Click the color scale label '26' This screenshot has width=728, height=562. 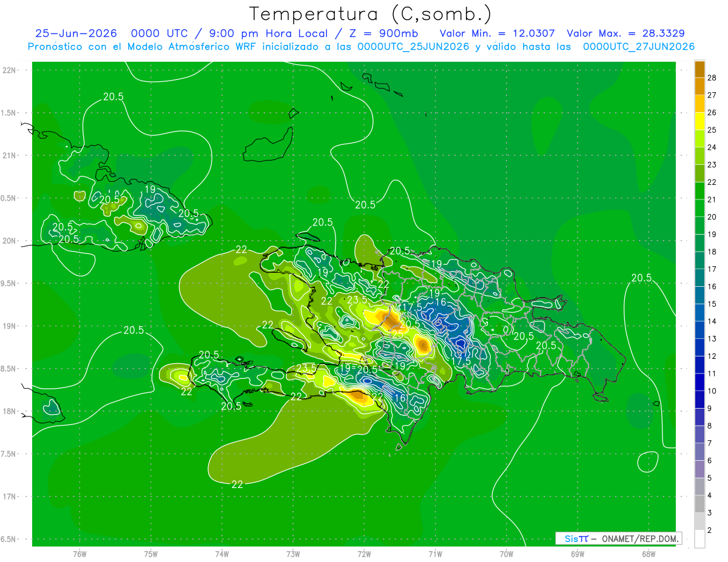[x=712, y=112]
